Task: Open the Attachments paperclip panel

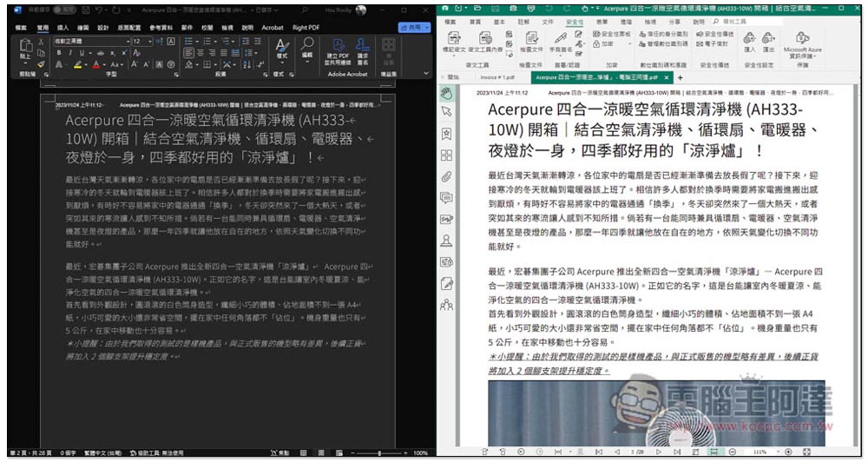Action: [x=446, y=176]
